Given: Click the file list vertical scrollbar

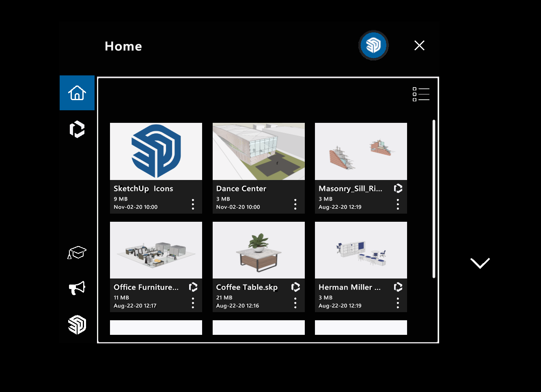Looking at the screenshot, I should [x=434, y=199].
